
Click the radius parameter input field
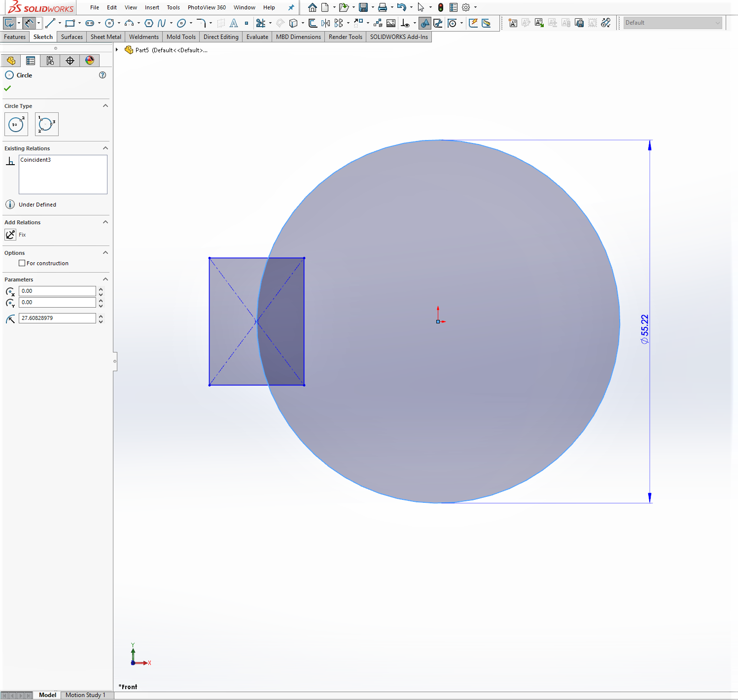point(57,318)
